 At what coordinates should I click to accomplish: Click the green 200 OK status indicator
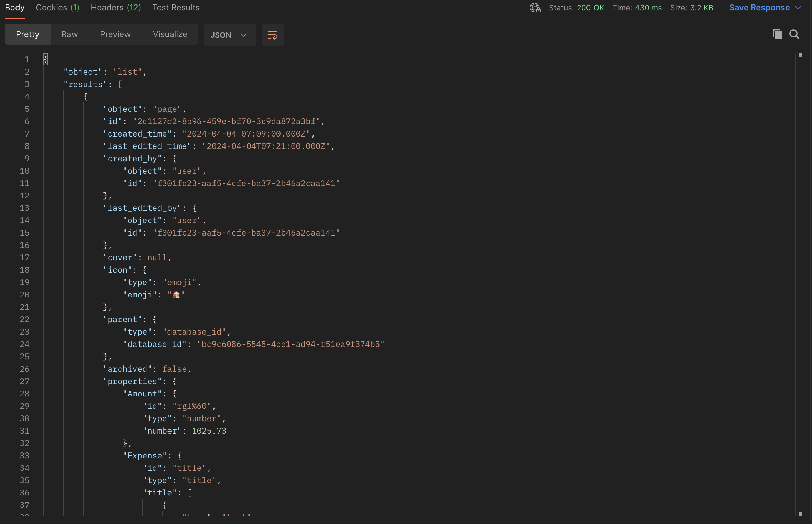coord(590,7)
